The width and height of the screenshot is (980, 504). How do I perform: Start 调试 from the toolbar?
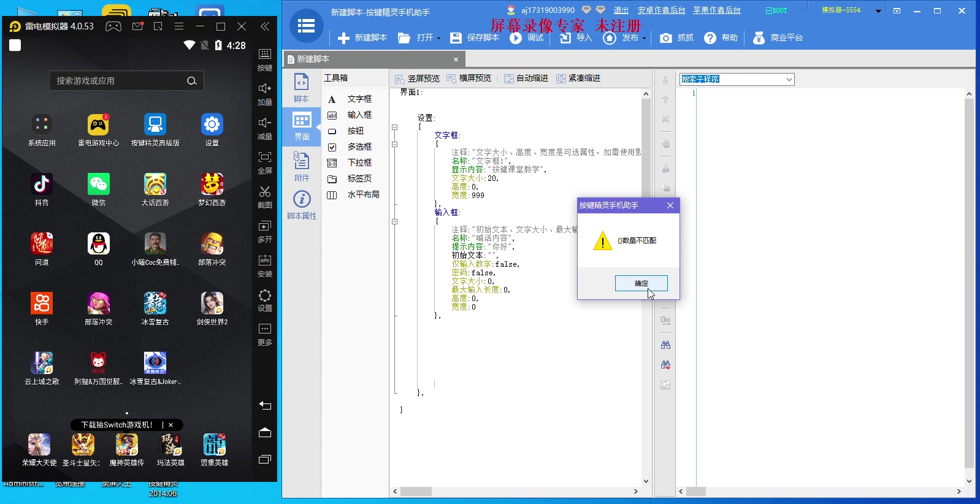[x=527, y=38]
